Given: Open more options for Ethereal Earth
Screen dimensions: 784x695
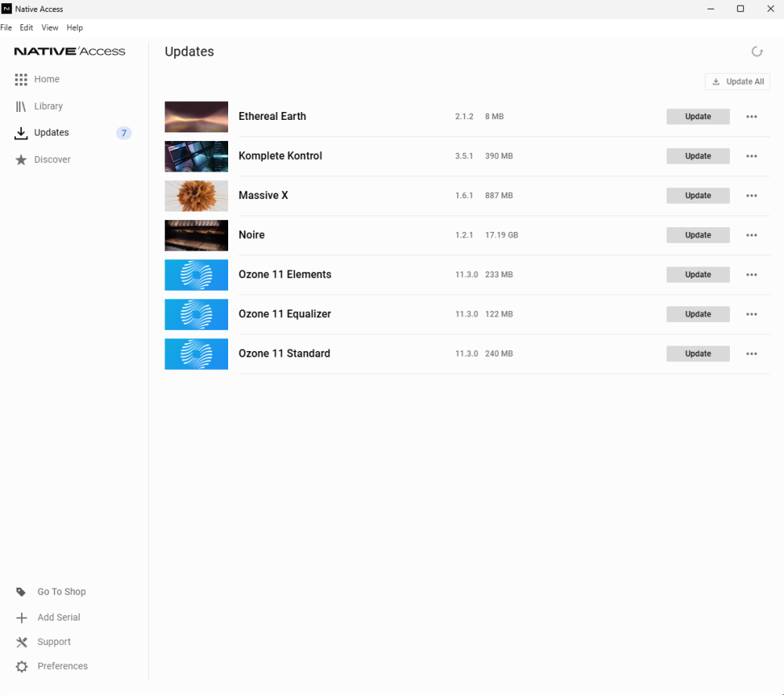Looking at the screenshot, I should (x=752, y=117).
